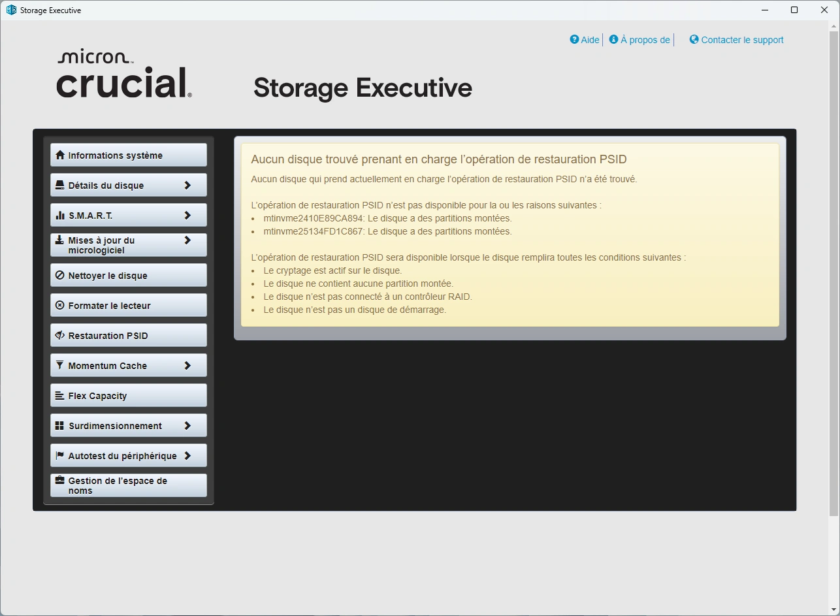Expand Mises à jour du micrologiciel chevron
The width and height of the screenshot is (840, 616).
click(x=187, y=240)
